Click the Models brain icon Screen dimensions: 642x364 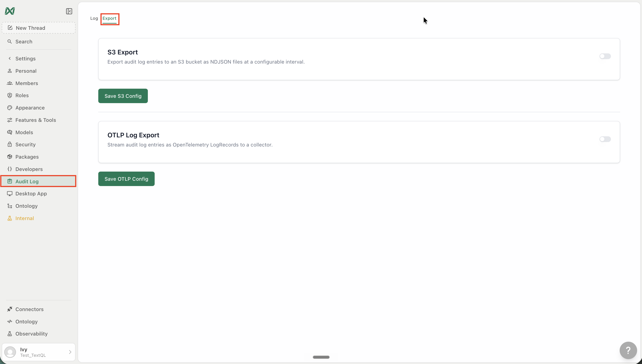(x=10, y=132)
